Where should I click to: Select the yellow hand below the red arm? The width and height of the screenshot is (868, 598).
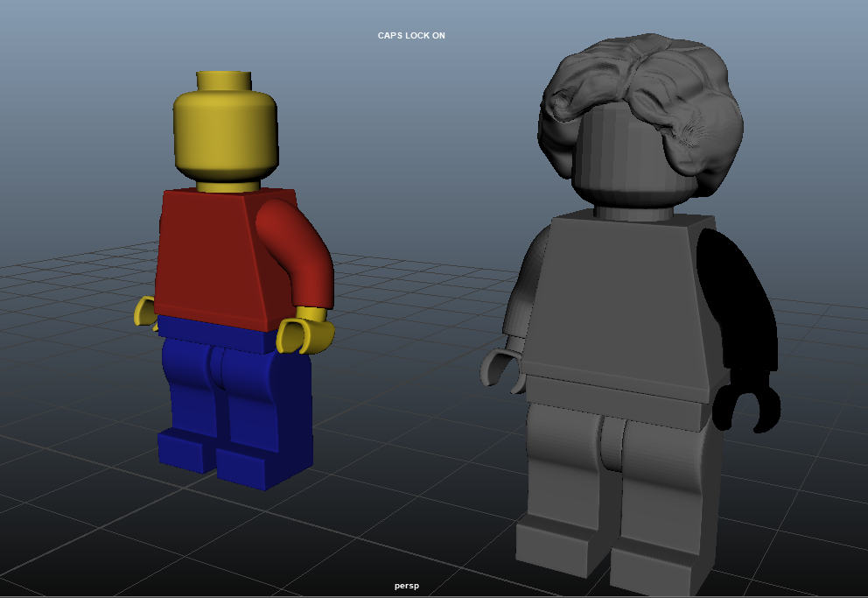click(x=305, y=331)
